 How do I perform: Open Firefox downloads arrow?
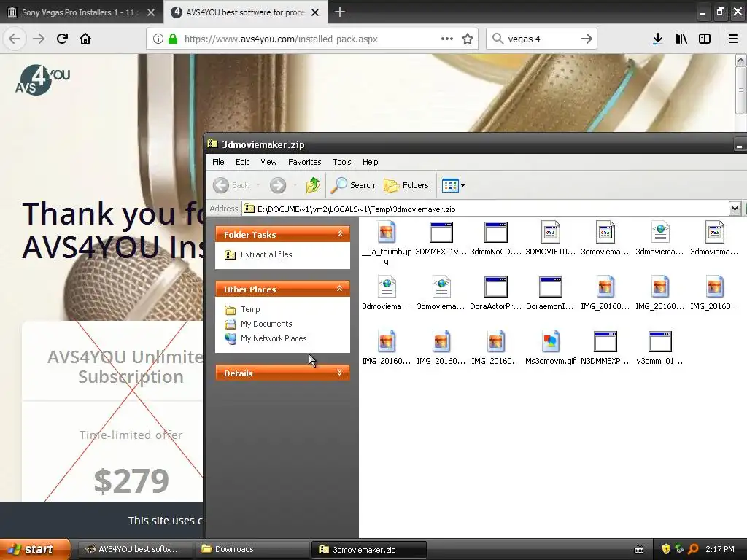[x=657, y=39]
